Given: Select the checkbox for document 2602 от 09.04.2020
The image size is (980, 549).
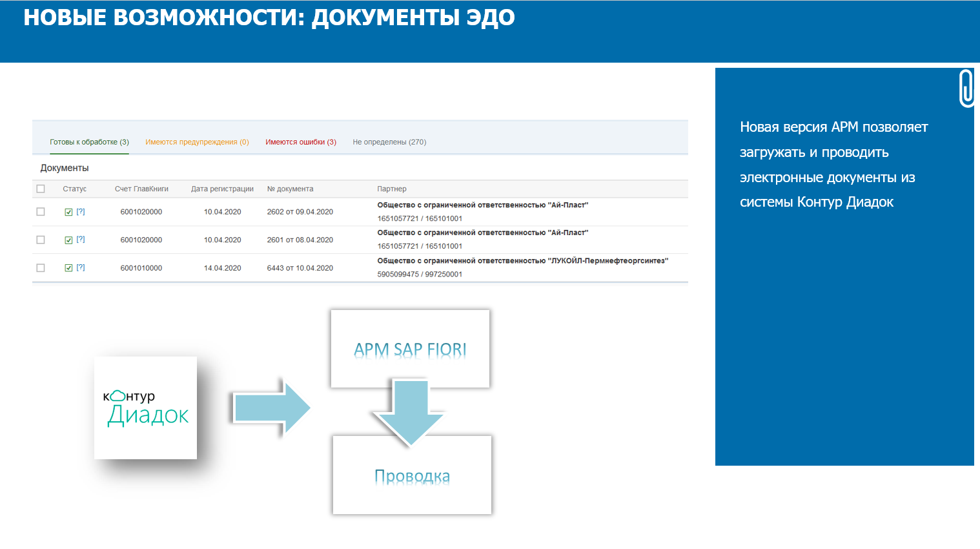Looking at the screenshot, I should [x=41, y=212].
